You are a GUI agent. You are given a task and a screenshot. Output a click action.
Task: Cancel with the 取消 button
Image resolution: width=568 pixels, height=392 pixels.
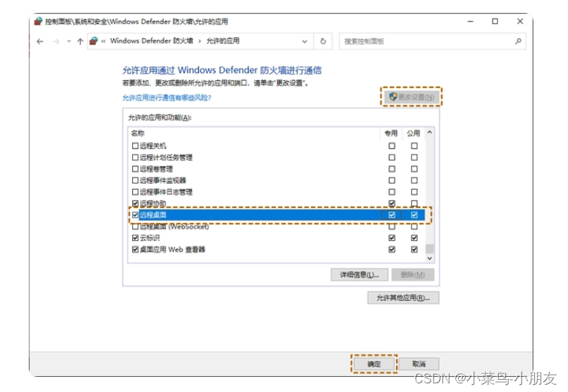[x=419, y=364]
